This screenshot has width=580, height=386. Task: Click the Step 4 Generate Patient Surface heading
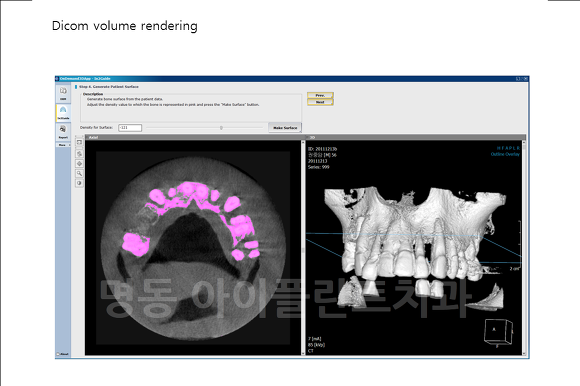(x=108, y=87)
